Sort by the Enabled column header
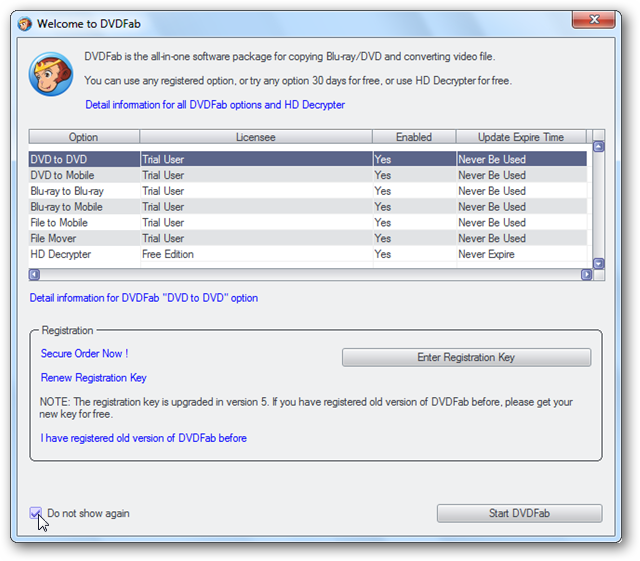Image resolution: width=640 pixels, height=561 pixels. (x=414, y=137)
